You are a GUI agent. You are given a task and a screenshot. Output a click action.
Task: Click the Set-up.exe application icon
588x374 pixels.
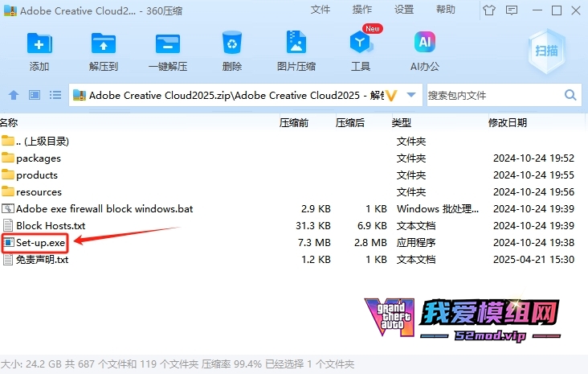pos(8,243)
